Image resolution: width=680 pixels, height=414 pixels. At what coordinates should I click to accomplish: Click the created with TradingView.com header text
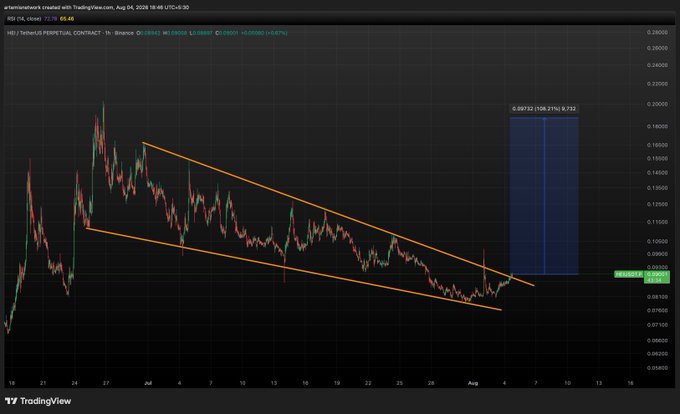[78, 7]
